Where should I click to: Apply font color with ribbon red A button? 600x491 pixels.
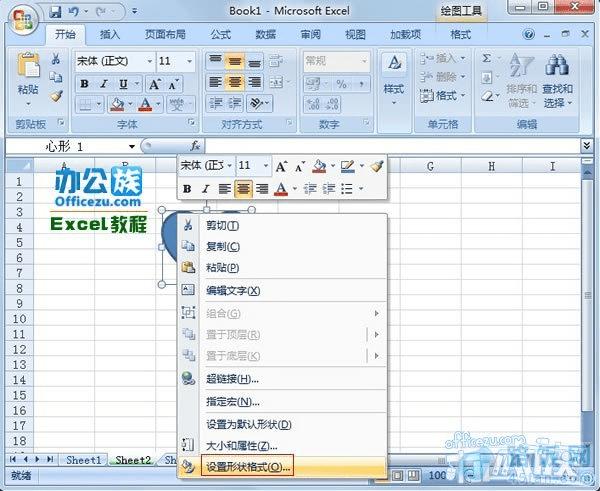point(145,104)
